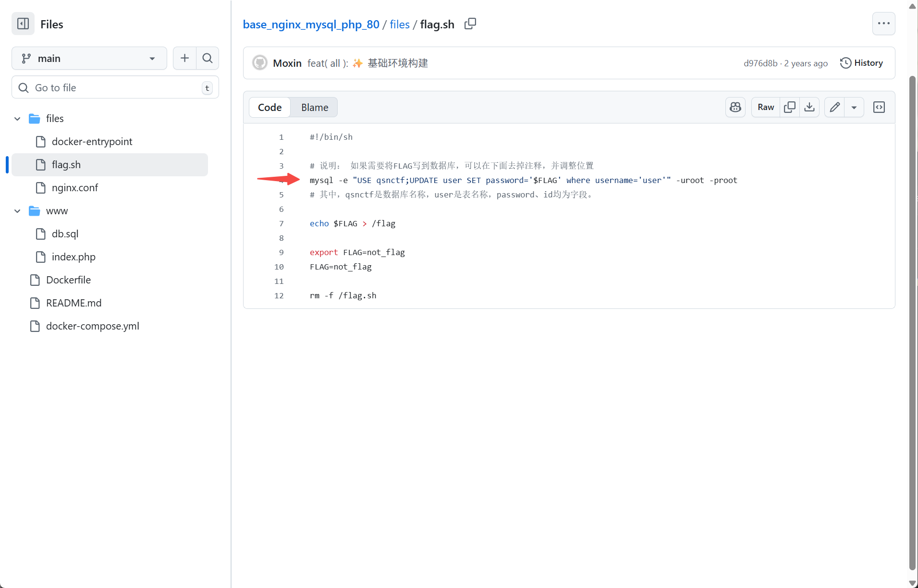Click the add file plus icon

184,58
